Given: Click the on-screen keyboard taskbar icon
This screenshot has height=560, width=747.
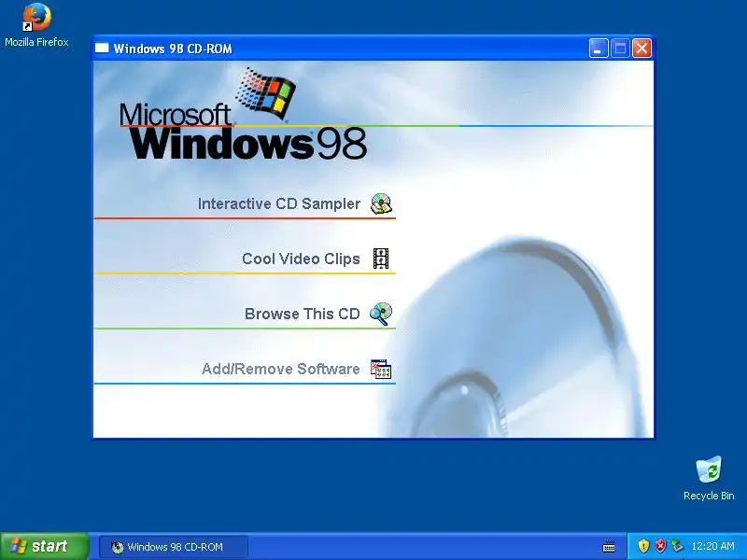Looking at the screenshot, I should coord(609,546).
